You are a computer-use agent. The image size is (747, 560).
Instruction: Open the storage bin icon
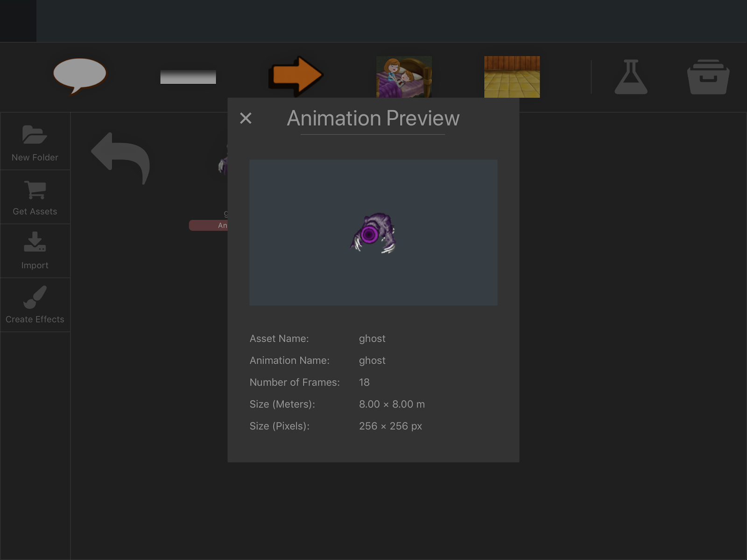[x=708, y=77]
